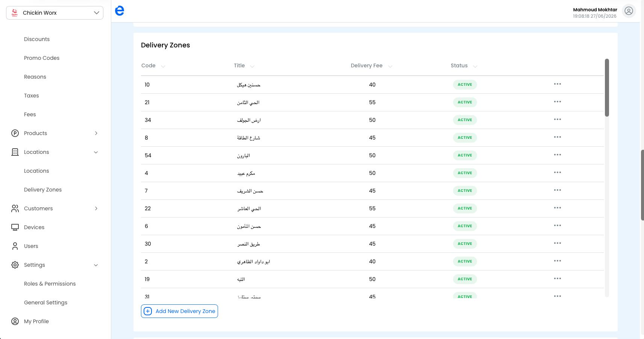Open Promo Codes menu item
The image size is (644, 339).
42,58
